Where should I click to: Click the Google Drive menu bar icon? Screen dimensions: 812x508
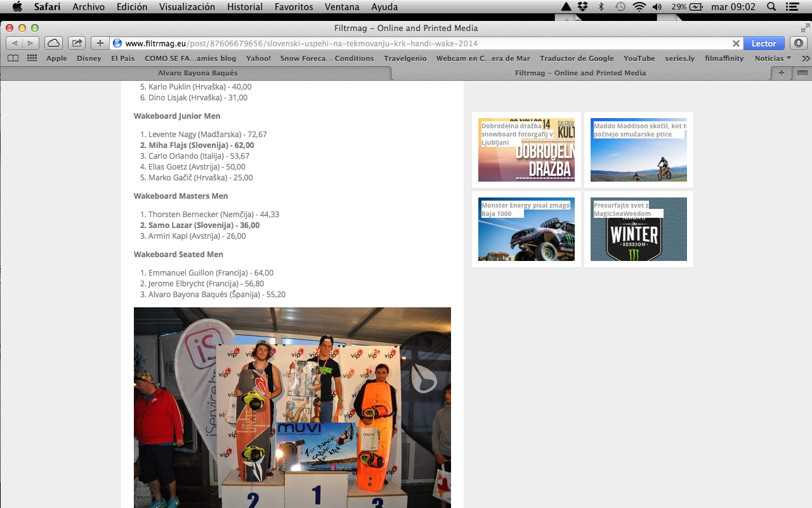566,7
